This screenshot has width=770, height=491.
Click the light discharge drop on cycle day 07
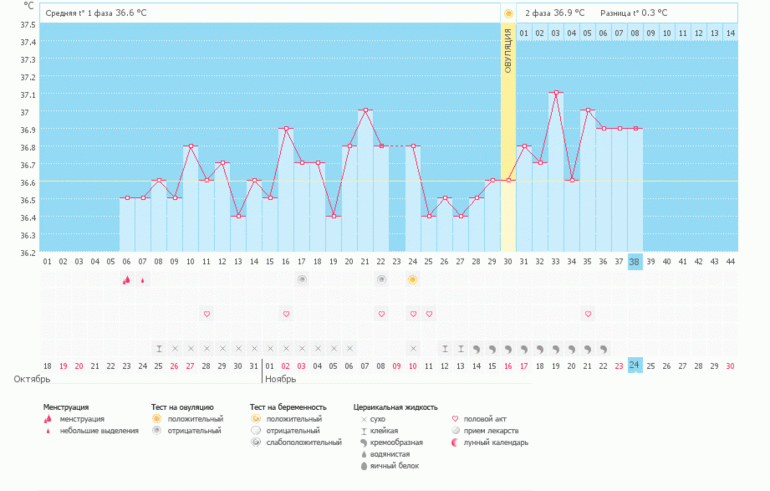pos(142,280)
